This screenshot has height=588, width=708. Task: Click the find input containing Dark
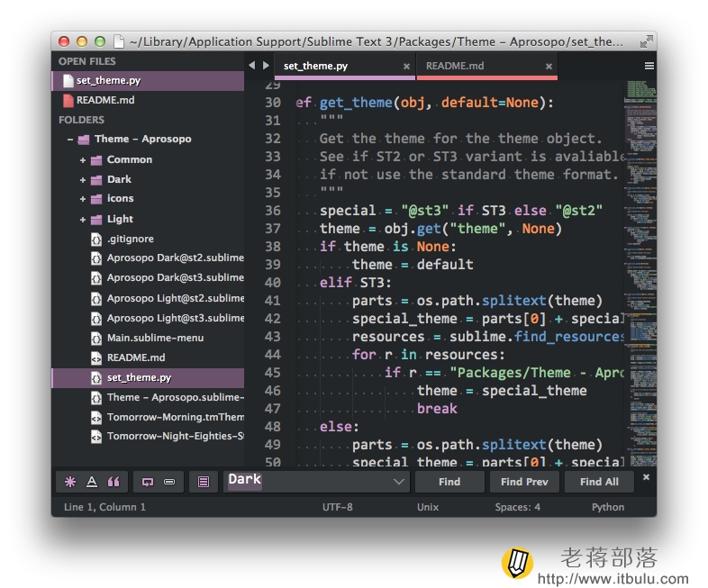pyautogui.click(x=316, y=482)
